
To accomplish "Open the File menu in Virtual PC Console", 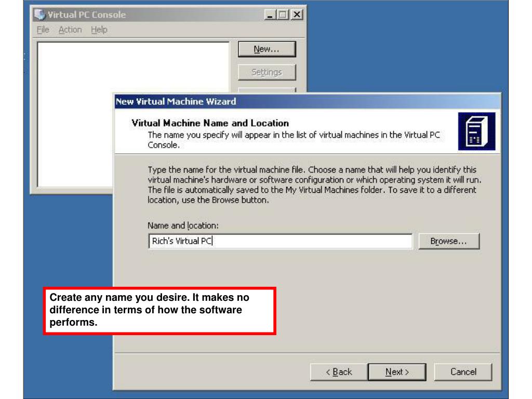I will pos(43,30).
